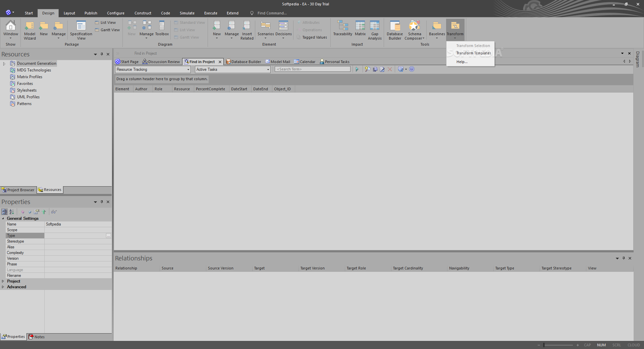Expand the Advanced properties section
This screenshot has width=644, height=349.
[x=3, y=287]
